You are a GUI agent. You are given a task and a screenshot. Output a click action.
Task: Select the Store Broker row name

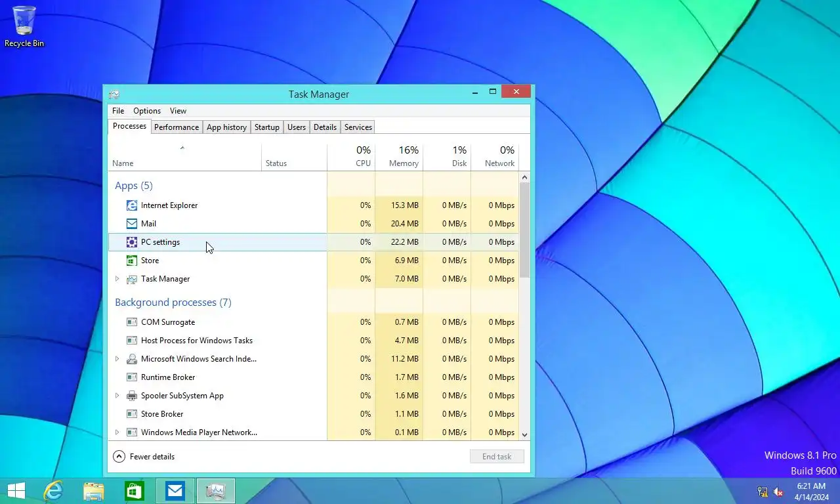pos(162,414)
